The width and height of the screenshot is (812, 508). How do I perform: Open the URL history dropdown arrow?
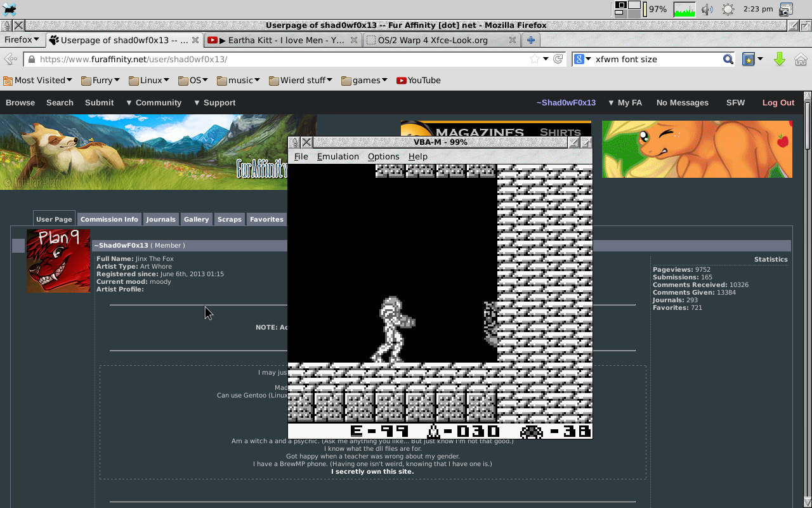click(x=546, y=59)
